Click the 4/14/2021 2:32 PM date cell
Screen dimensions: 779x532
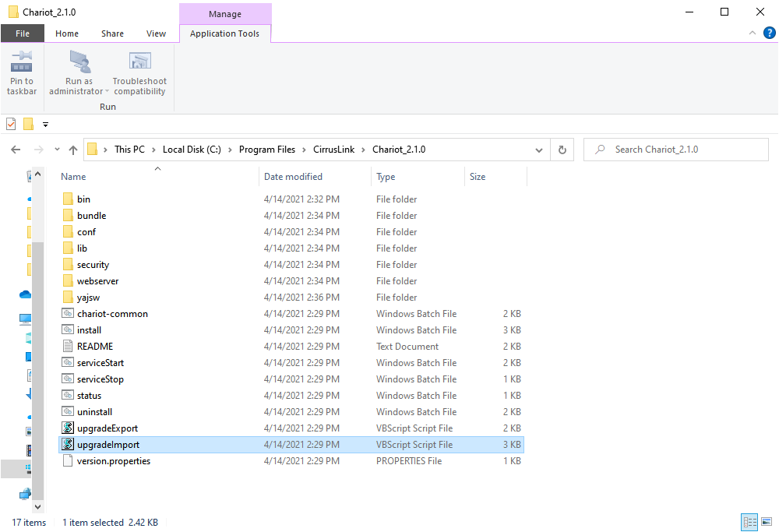[x=301, y=199]
